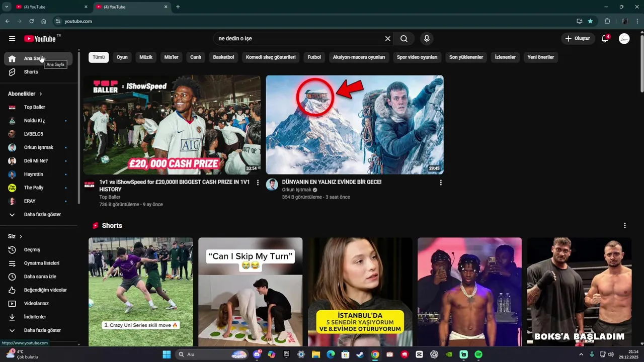Viewport: 644px width, 362px height.
Task: Select the Mix'ler filter chip
Action: (172, 57)
